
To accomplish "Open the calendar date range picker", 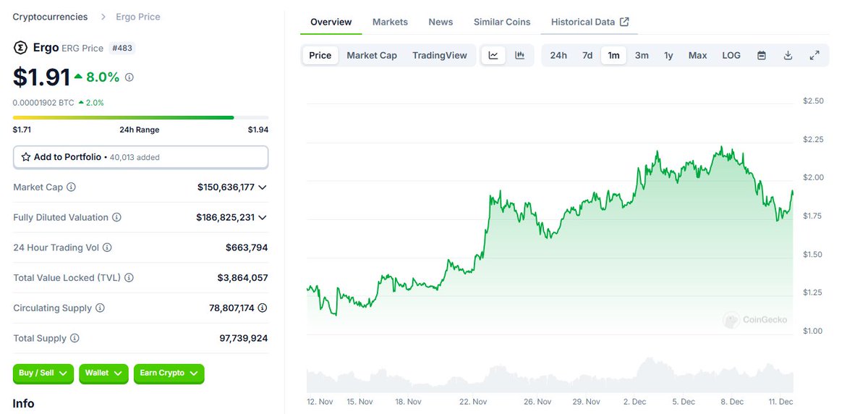I will tap(762, 55).
